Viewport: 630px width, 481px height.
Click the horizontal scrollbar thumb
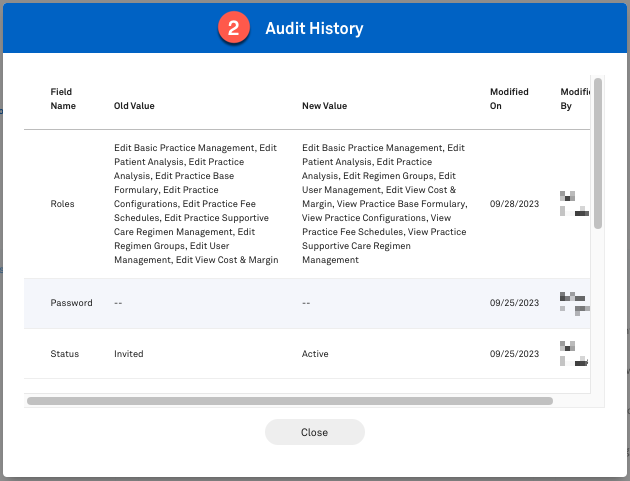[x=290, y=400]
